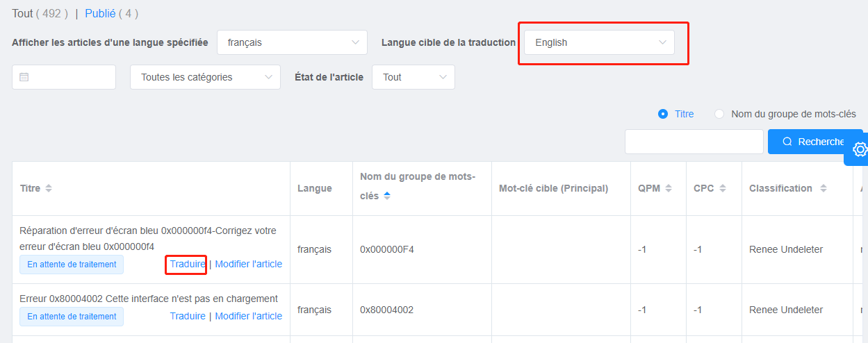Sort by Classification column arrows
Image resolution: width=868 pixels, height=343 pixels.
(824, 189)
